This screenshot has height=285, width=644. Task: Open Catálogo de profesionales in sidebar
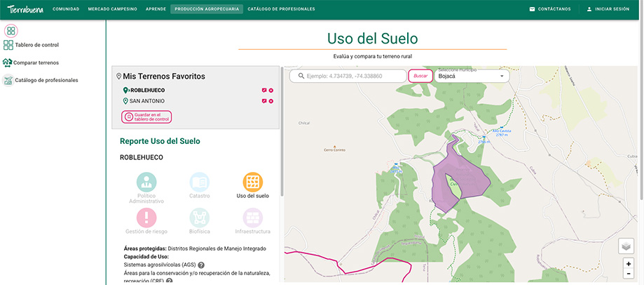pos(46,80)
